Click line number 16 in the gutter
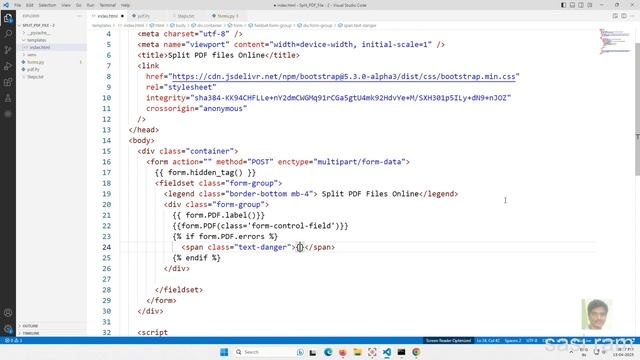The image size is (640, 360). pos(107,162)
